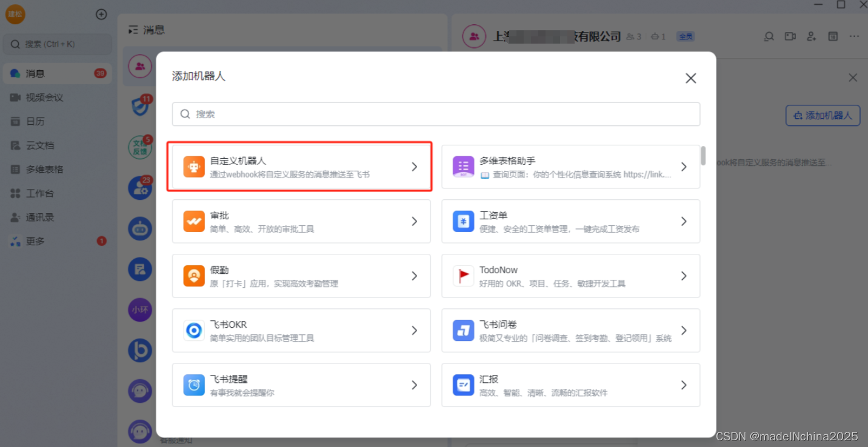Click the 多维表格助手 purple icon

[464, 167]
